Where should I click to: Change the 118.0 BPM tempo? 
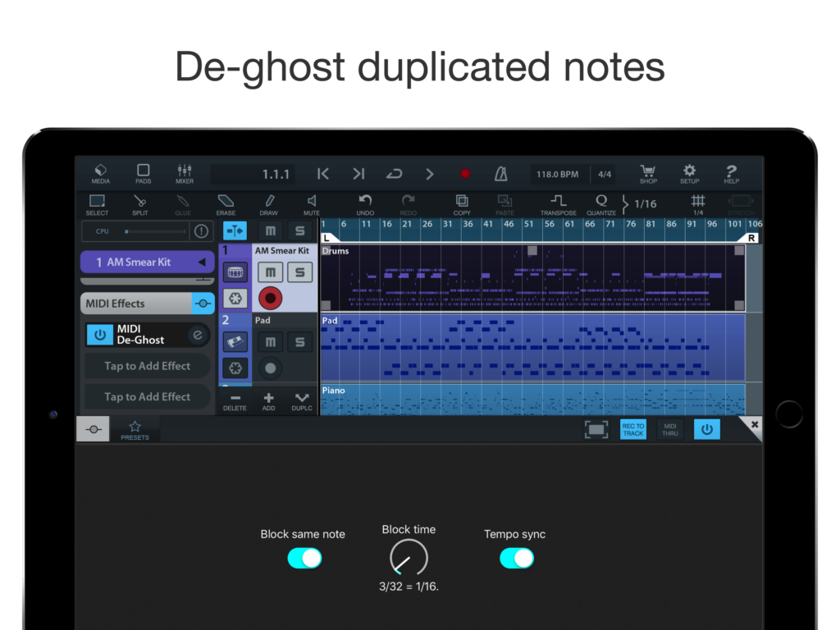(558, 174)
